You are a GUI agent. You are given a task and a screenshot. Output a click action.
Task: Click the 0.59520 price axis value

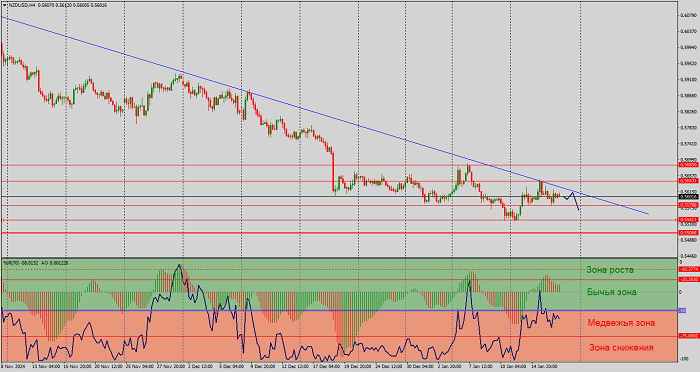689,63
